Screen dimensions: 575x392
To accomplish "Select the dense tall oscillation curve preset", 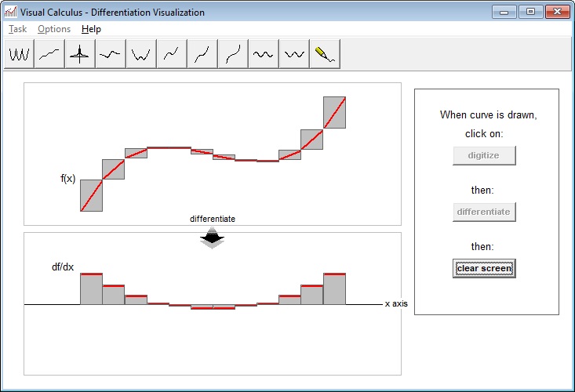I will 19,54.
